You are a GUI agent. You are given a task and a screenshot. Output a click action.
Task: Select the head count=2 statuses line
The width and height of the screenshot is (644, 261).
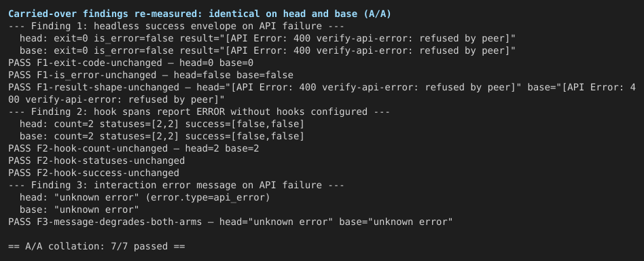pyautogui.click(x=162, y=124)
